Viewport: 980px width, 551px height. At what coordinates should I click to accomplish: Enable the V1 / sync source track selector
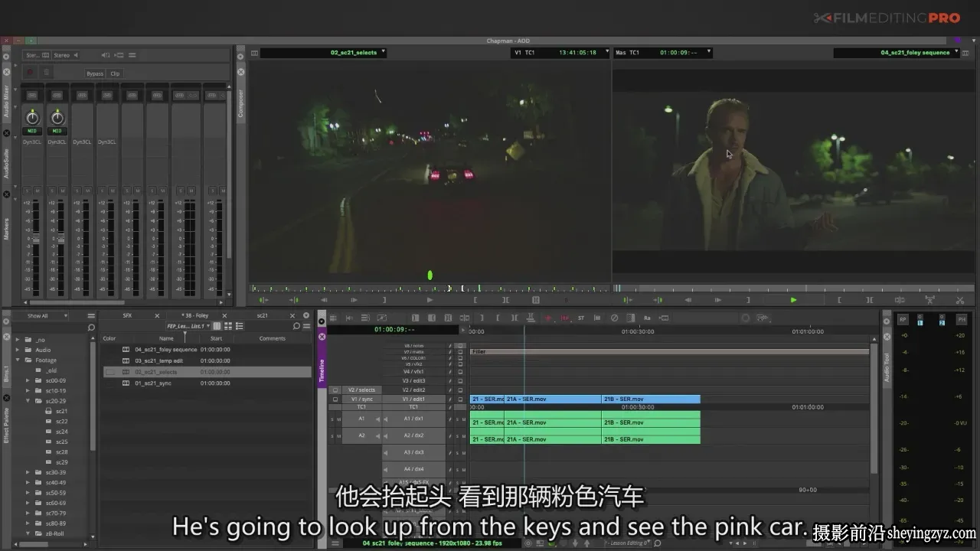(x=362, y=399)
